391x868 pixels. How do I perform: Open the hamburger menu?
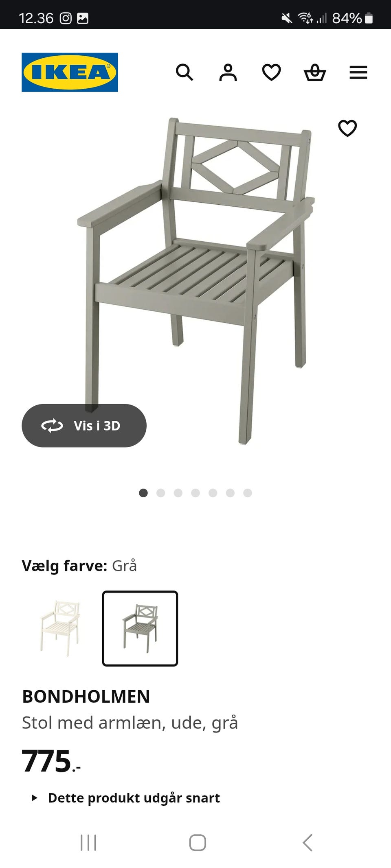tap(358, 72)
